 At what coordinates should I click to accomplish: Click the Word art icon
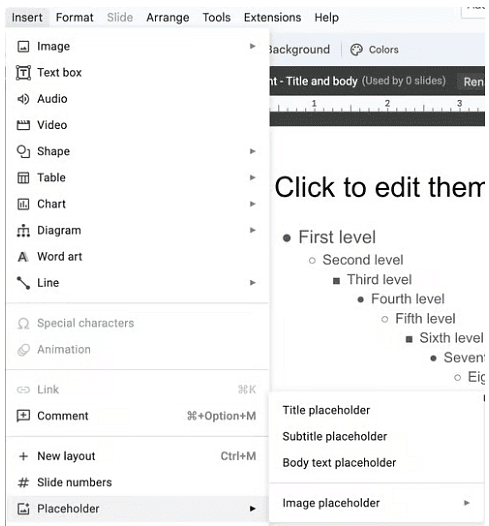pos(23,257)
